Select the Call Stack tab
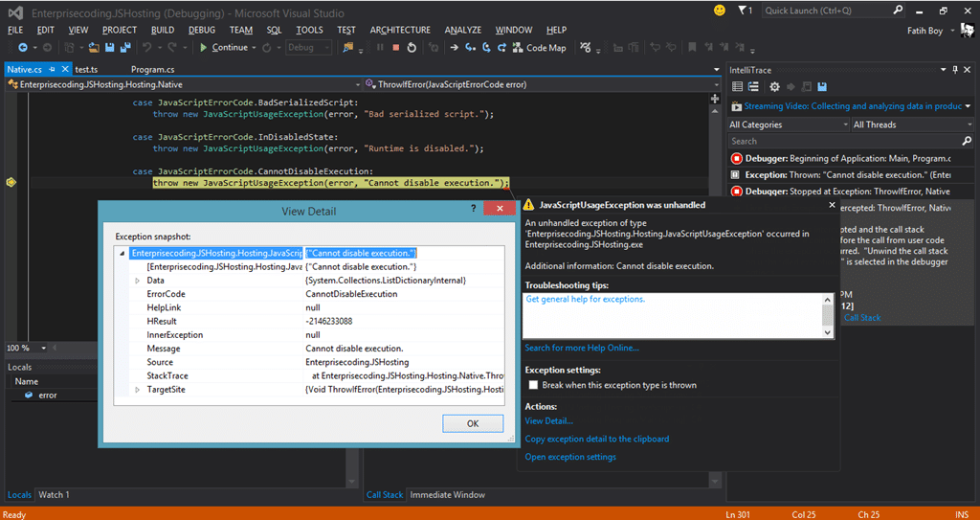This screenshot has width=980, height=520. [x=385, y=494]
